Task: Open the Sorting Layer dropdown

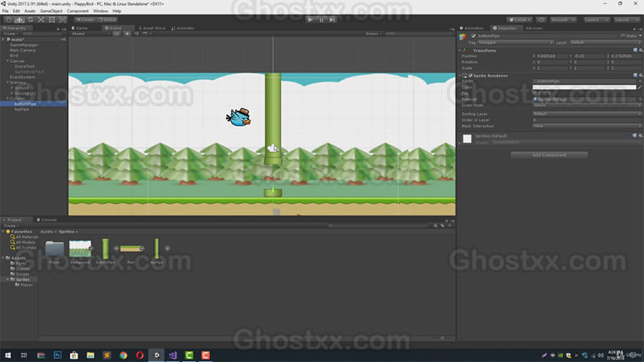Action: pos(587,113)
